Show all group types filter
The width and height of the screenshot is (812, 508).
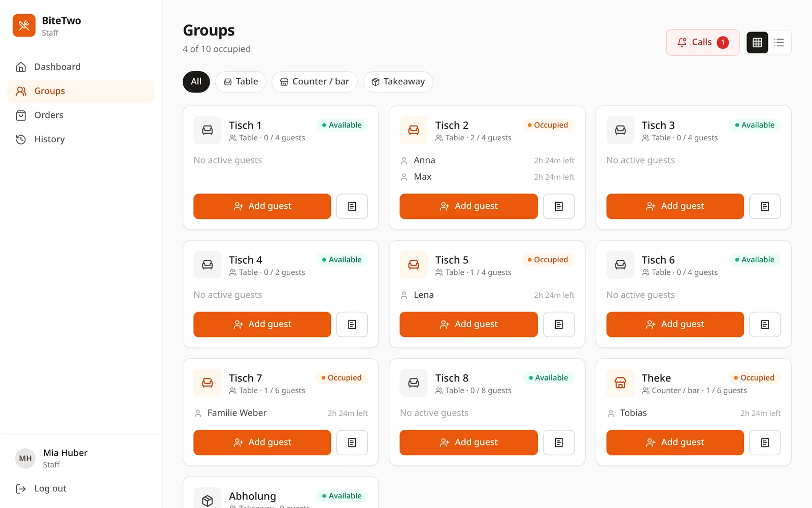(196, 82)
